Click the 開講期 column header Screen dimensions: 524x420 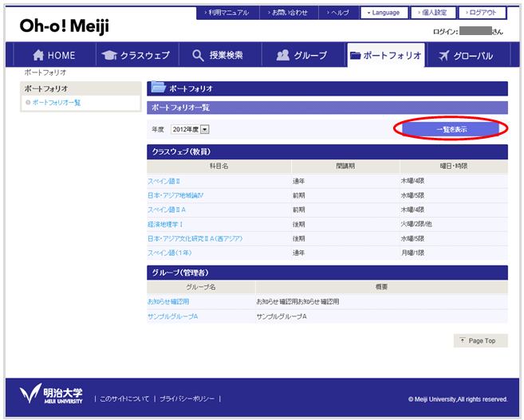tap(345, 166)
